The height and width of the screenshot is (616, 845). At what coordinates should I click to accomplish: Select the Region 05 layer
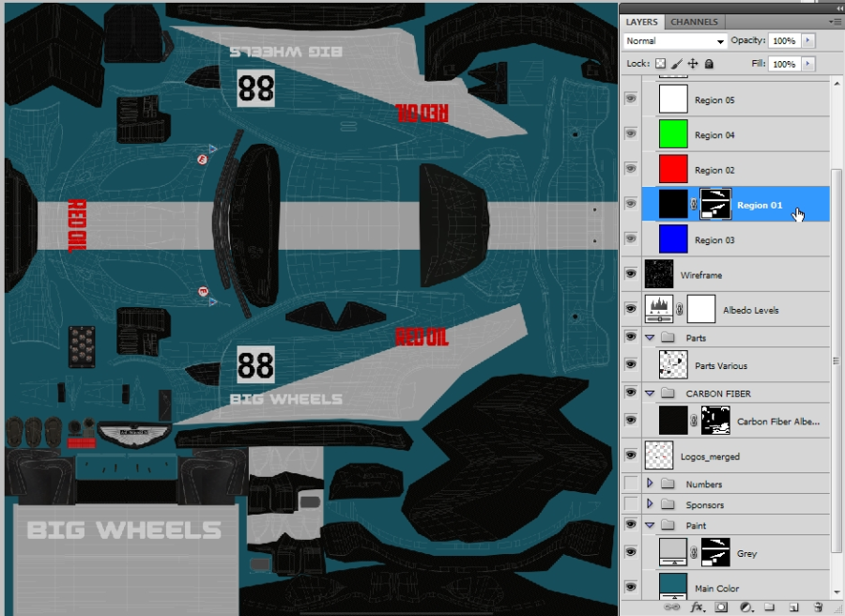pyautogui.click(x=735, y=100)
